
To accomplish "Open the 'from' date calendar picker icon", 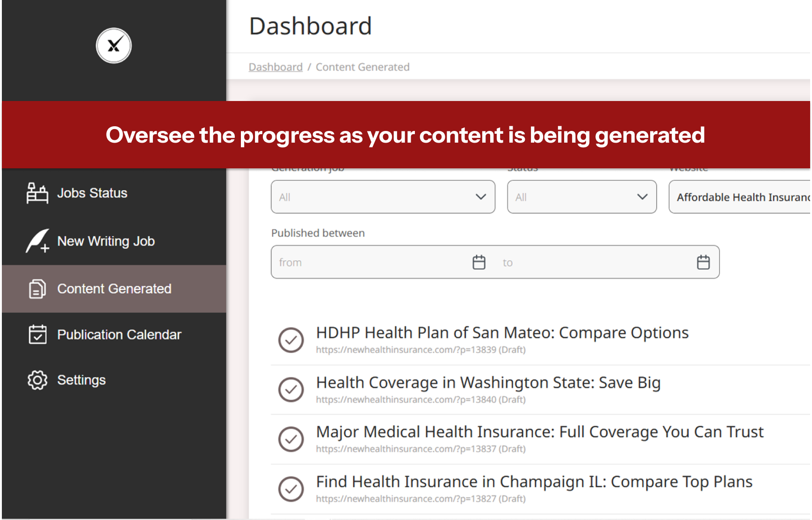I will [479, 262].
